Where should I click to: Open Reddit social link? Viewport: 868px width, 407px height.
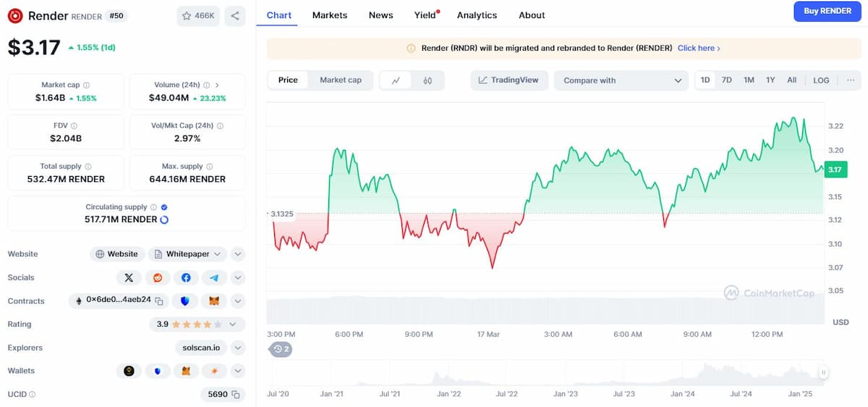(x=158, y=277)
